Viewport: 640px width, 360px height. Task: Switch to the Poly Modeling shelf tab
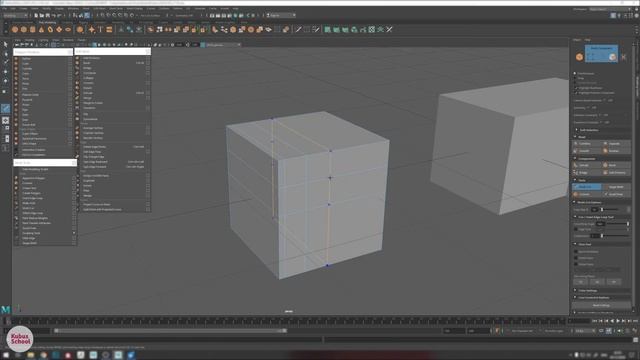pyautogui.click(x=47, y=22)
